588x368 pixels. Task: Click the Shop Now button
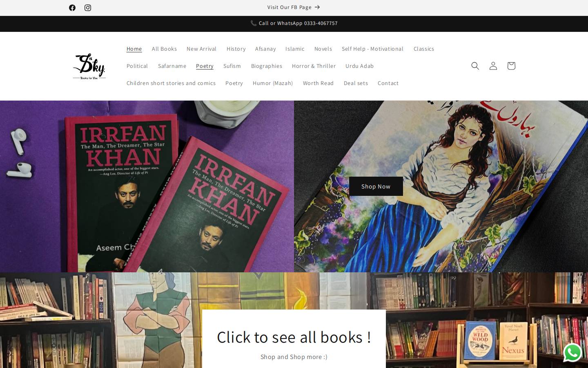coord(376,186)
